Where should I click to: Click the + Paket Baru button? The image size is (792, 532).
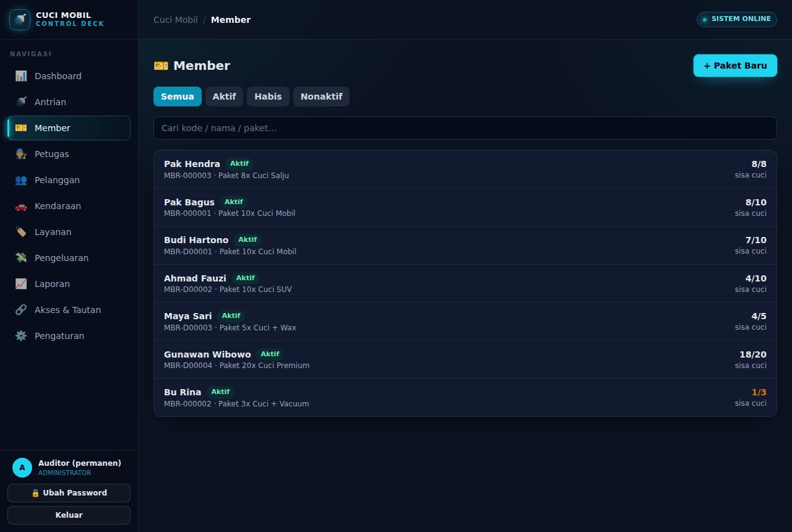coord(735,66)
